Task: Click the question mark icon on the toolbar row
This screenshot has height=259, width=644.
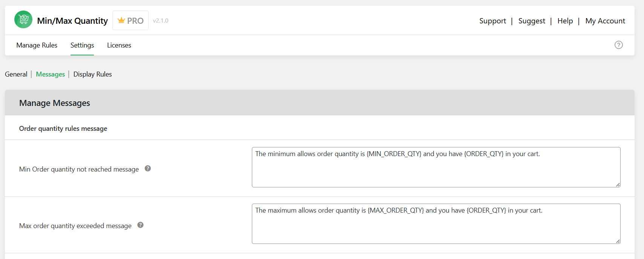Action: 619,45
